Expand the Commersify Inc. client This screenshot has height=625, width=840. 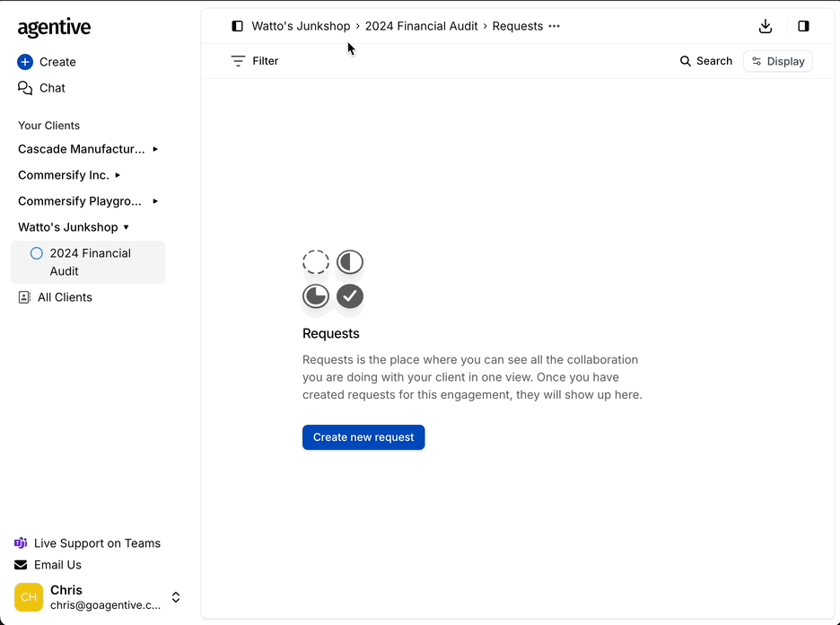coord(118,175)
